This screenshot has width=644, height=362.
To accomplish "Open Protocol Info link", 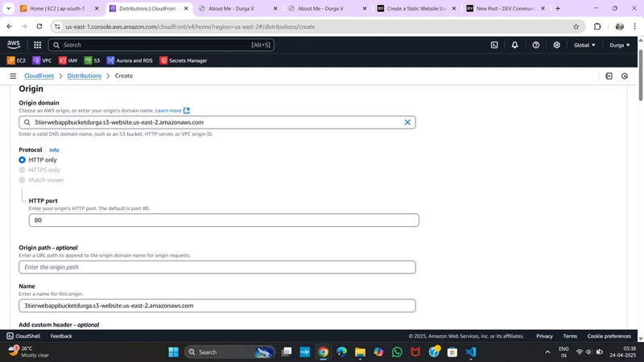I will tap(54, 150).
